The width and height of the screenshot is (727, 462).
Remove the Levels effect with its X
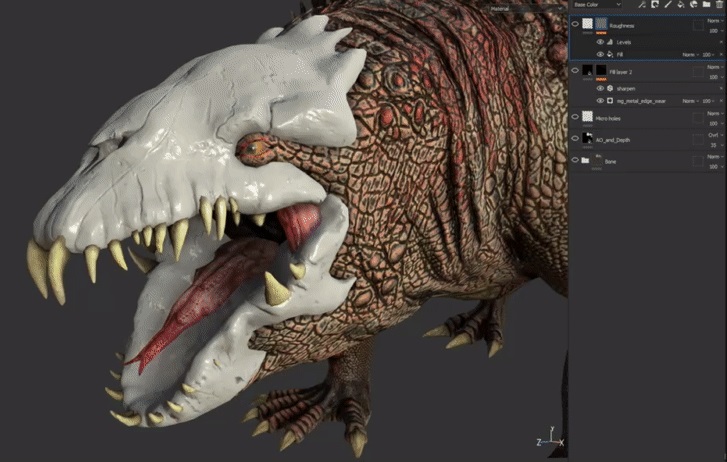(720, 42)
